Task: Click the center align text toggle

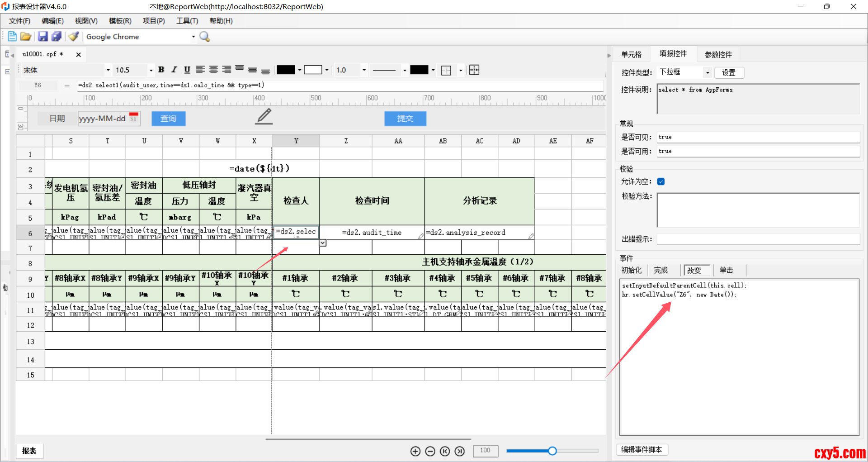Action: click(213, 70)
